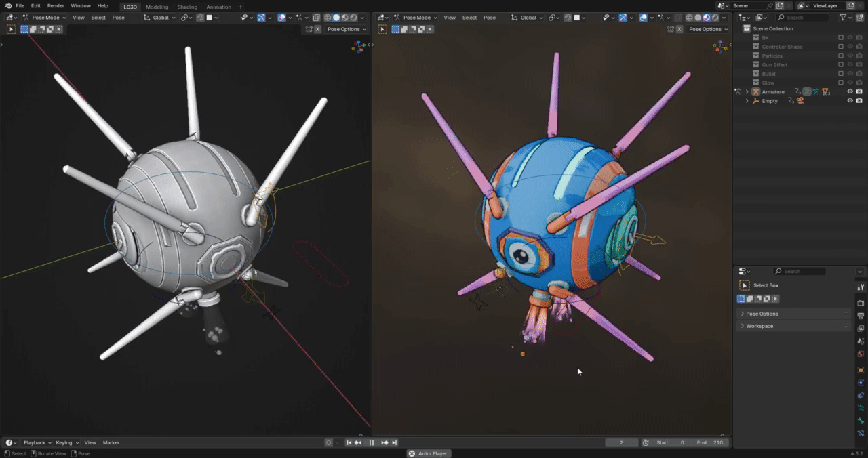Open the Output properties tab
Screen dimensions: 868x458
point(861,316)
